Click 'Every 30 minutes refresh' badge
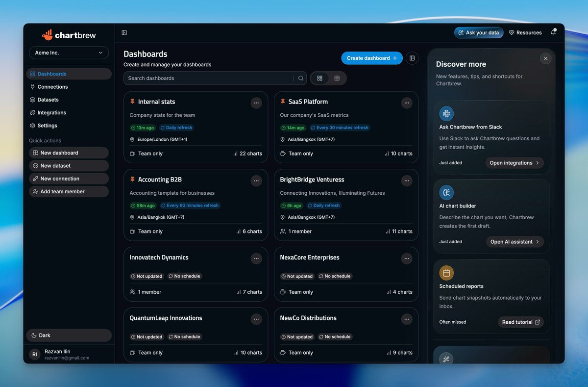The height and width of the screenshot is (387, 588). point(340,128)
